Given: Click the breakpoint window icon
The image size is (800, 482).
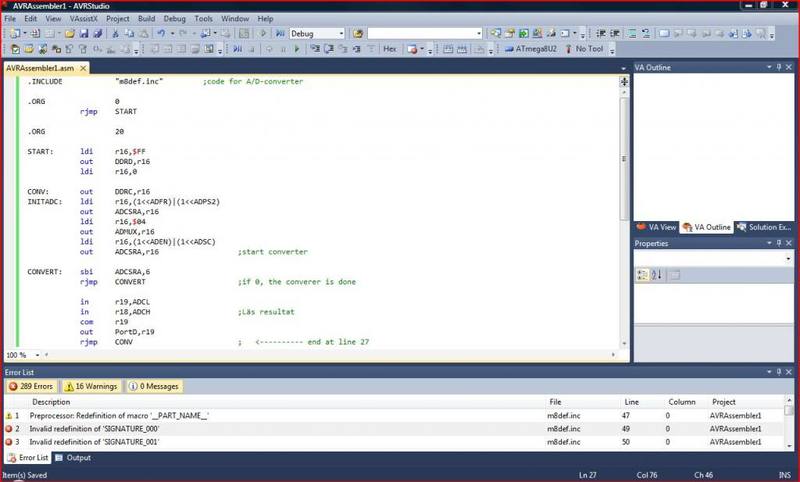Looking at the screenshot, I should 412,49.
